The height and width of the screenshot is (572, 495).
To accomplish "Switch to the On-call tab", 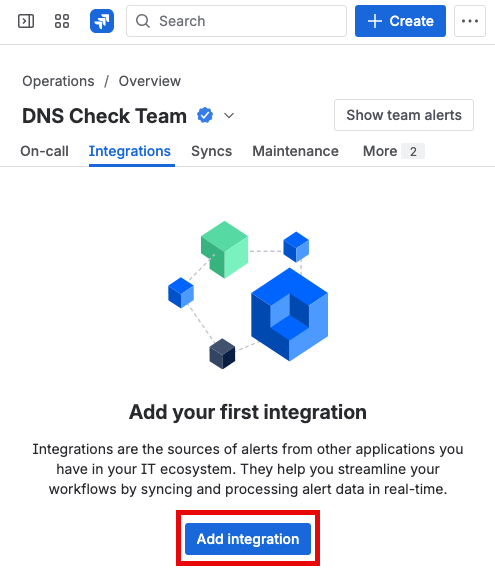I will pyautogui.click(x=44, y=151).
